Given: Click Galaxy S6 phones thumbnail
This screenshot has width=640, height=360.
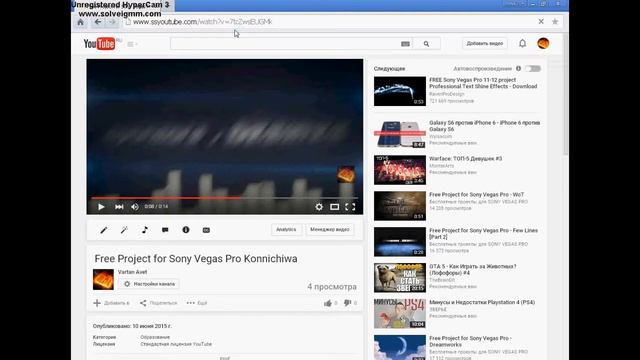Looking at the screenshot, I should 400,134.
